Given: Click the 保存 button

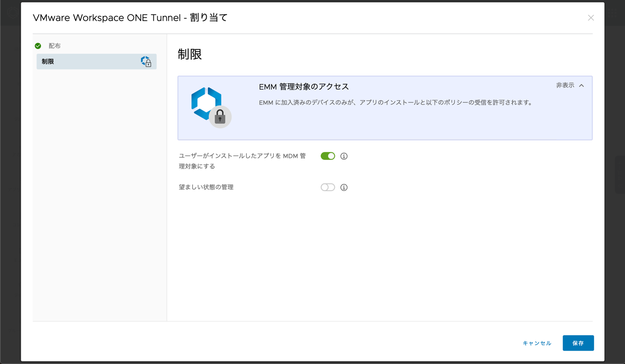Looking at the screenshot, I should (x=578, y=343).
